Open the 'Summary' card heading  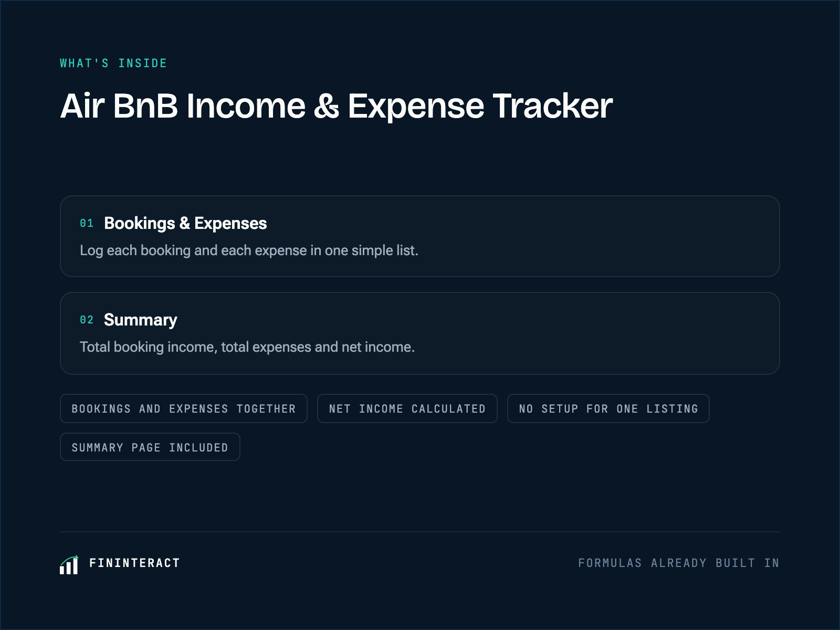(x=141, y=320)
